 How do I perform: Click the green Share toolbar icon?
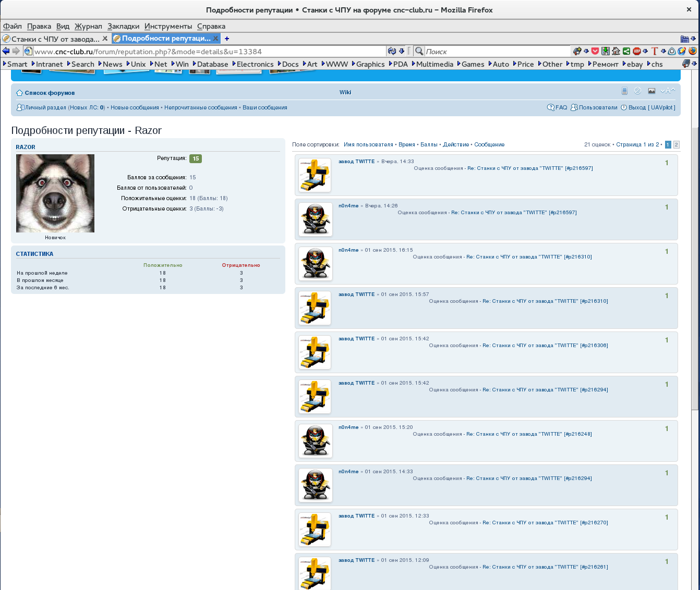[626, 51]
